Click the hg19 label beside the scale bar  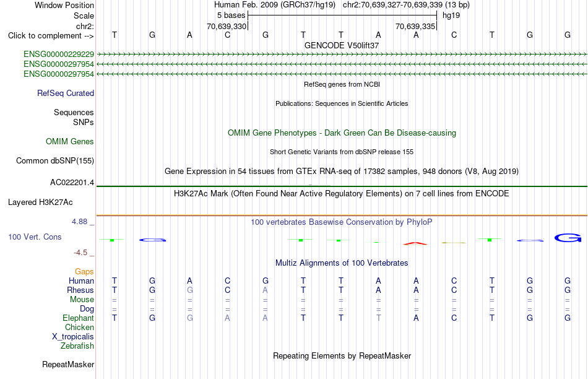(x=451, y=15)
